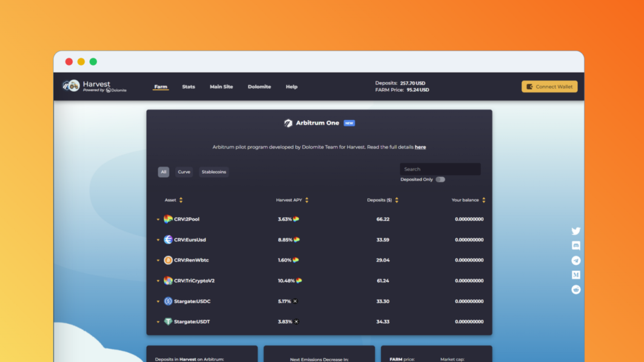644x362 pixels.
Task: Click Curve reward icon beside 3.63% APY
Action: (296, 219)
